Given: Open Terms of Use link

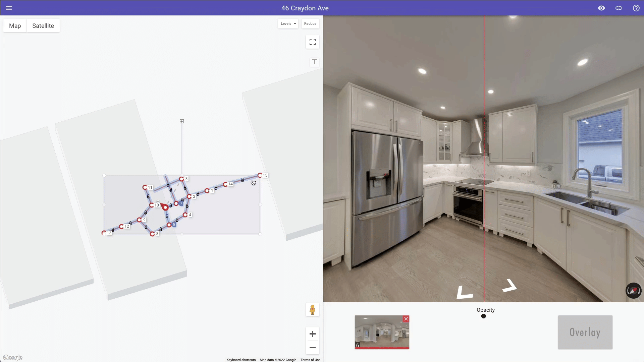Looking at the screenshot, I should coord(310,360).
